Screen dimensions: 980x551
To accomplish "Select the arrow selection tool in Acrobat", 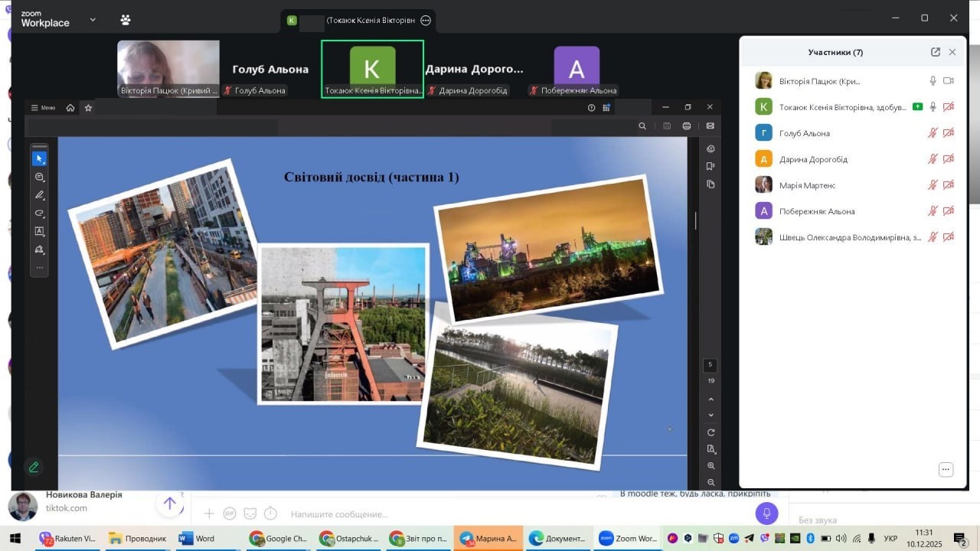I will [x=40, y=158].
